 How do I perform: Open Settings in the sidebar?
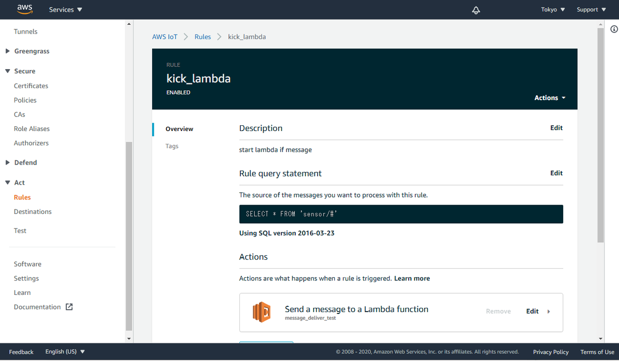(x=26, y=278)
